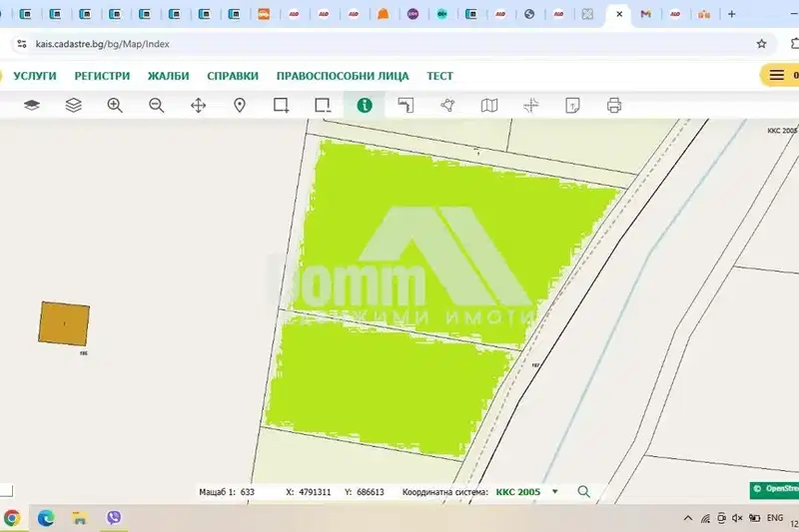Click the coordinate search magnifier icon
Screen dimensions: 799x532
coord(584,492)
